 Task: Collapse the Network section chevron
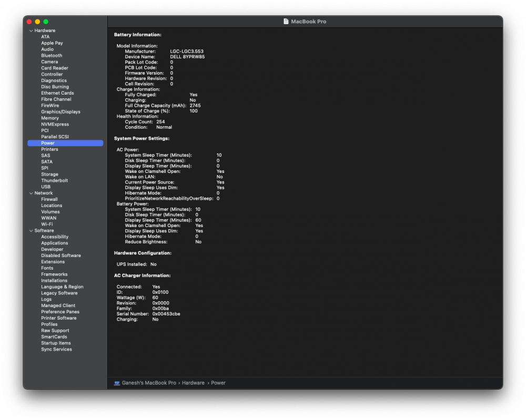click(x=31, y=193)
